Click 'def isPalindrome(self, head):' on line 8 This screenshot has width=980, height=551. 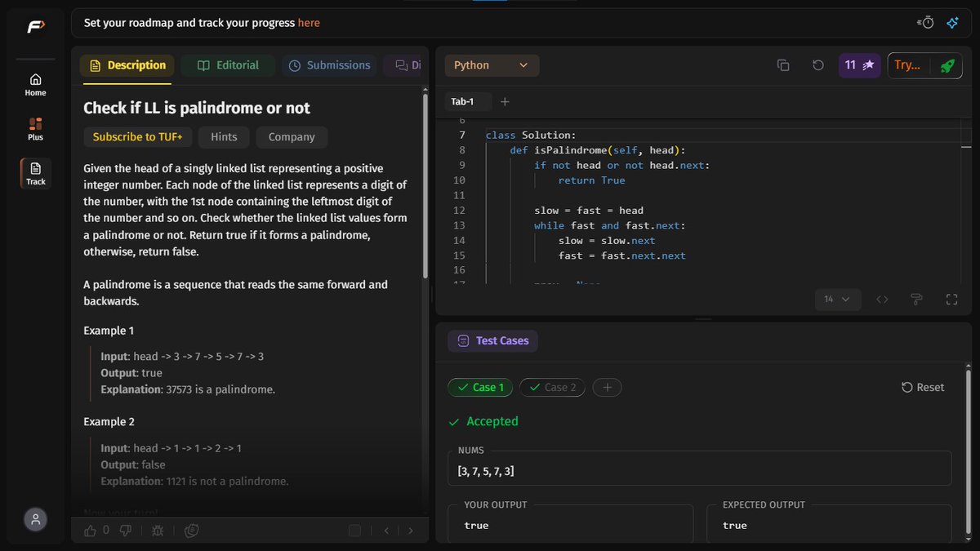(x=598, y=150)
